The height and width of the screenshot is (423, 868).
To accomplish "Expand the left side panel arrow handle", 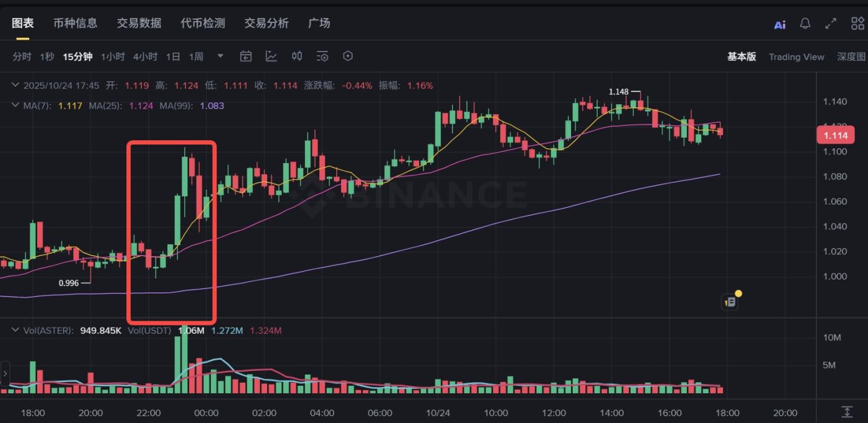I will coord(6,373).
